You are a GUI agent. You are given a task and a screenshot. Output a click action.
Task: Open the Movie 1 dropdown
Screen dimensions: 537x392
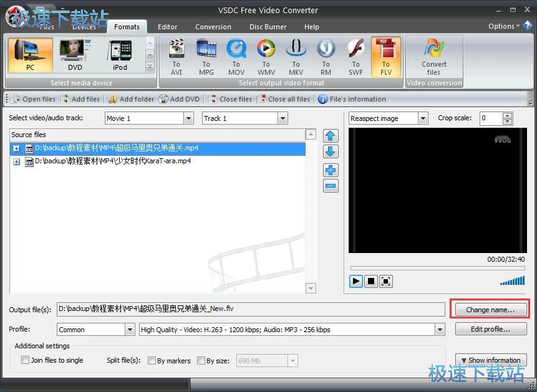(188, 118)
